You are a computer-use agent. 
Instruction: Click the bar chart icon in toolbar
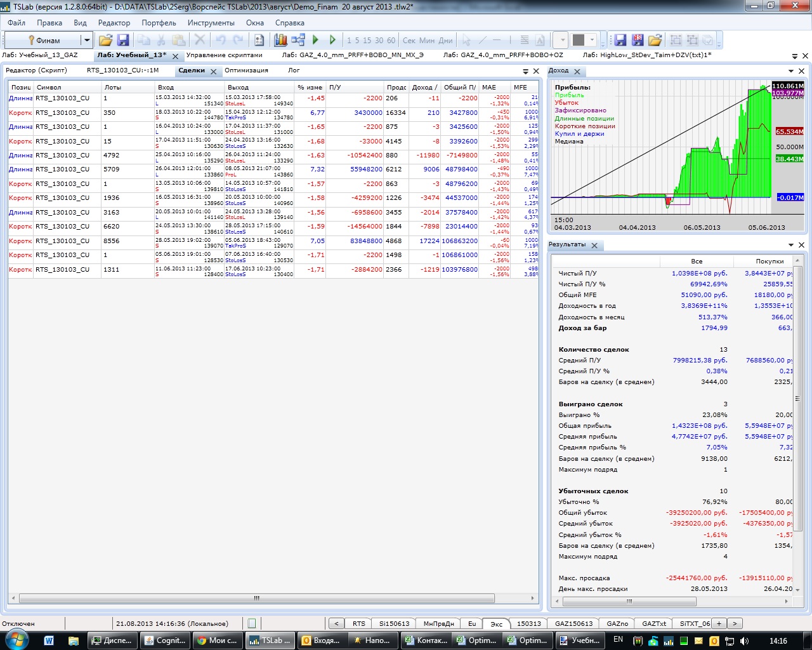(280, 40)
